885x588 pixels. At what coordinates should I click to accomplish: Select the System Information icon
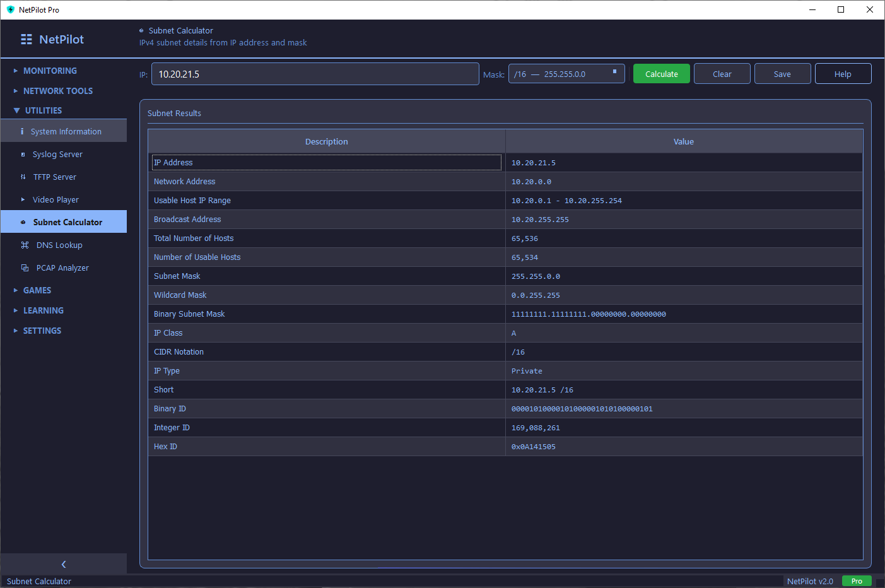click(x=24, y=131)
